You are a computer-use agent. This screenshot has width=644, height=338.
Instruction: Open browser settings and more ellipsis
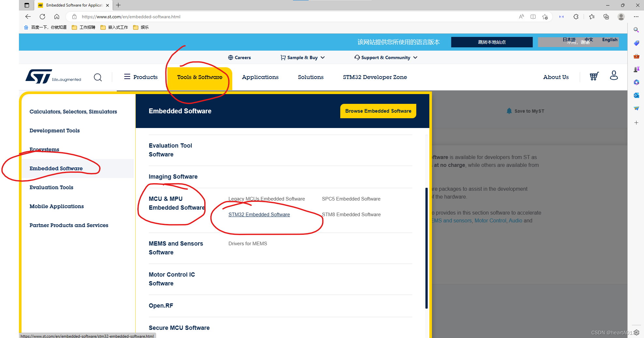(636, 17)
